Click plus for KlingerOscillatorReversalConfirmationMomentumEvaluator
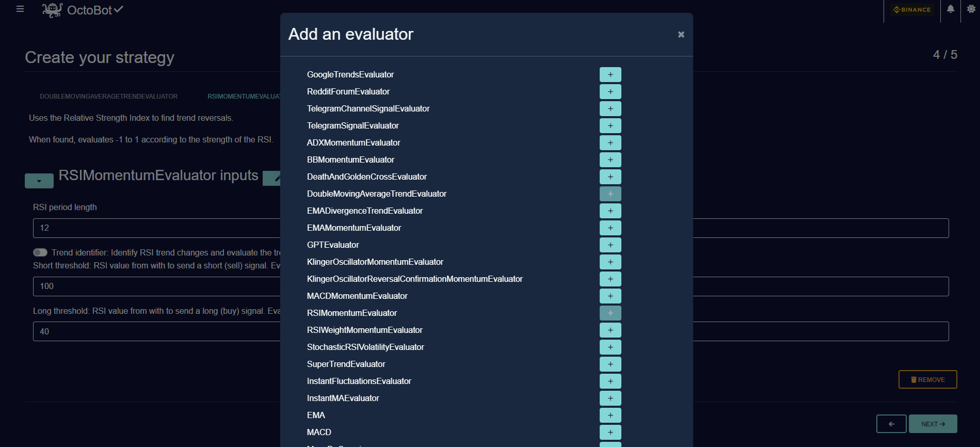 610,279
